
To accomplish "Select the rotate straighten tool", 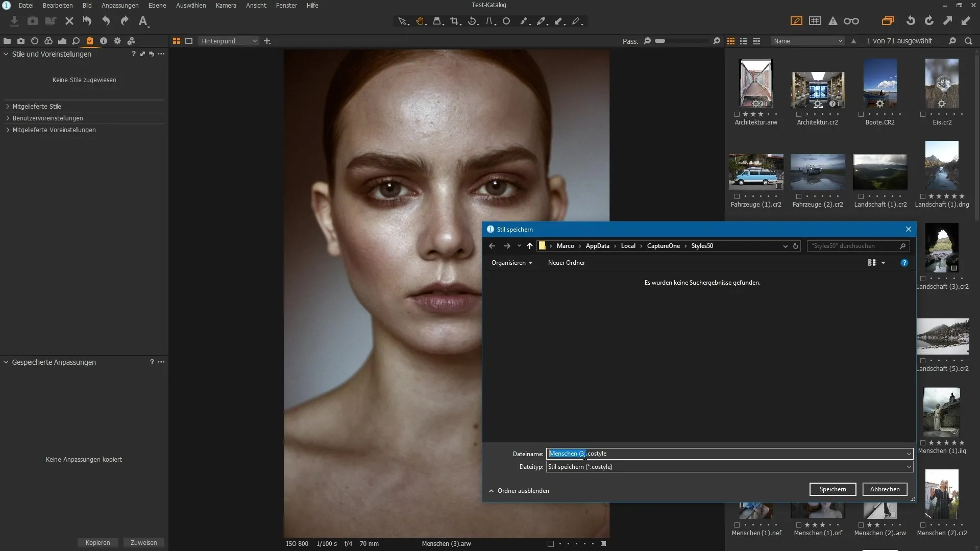I will pos(473,21).
